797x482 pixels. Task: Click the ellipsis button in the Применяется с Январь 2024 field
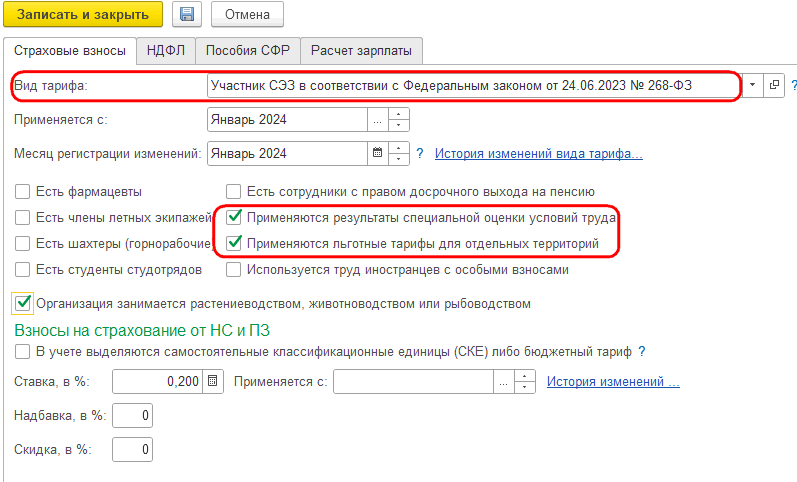click(x=377, y=120)
